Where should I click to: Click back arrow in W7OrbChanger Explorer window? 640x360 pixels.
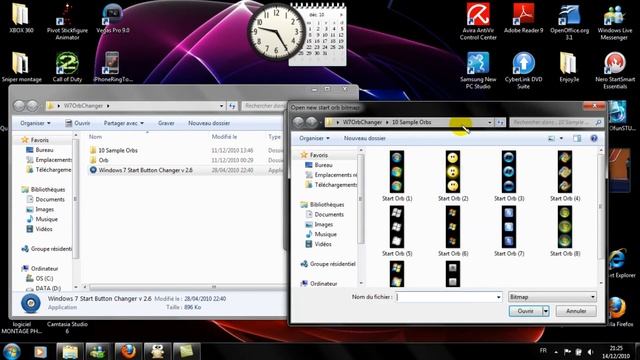click(x=19, y=106)
